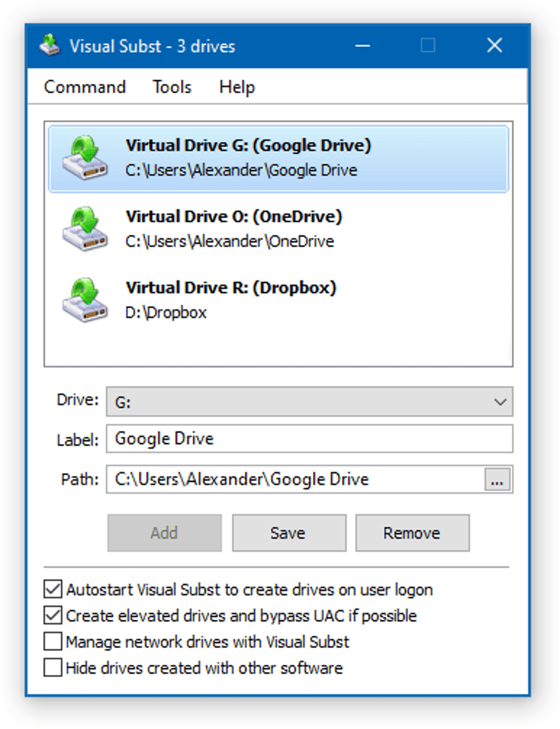The width and height of the screenshot is (560, 729).
Task: Click the Label field containing Google Drive
Action: pos(310,438)
